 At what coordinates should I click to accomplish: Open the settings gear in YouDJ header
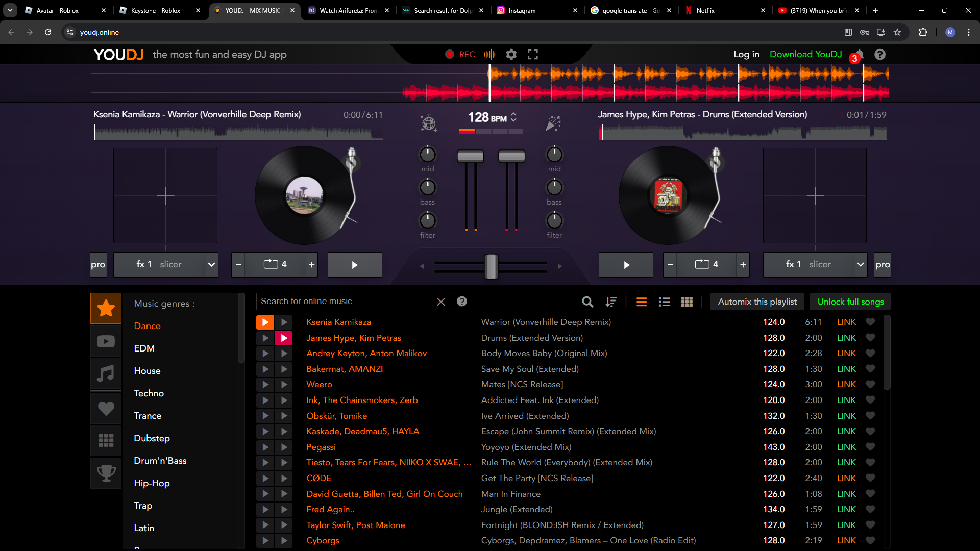pos(511,55)
